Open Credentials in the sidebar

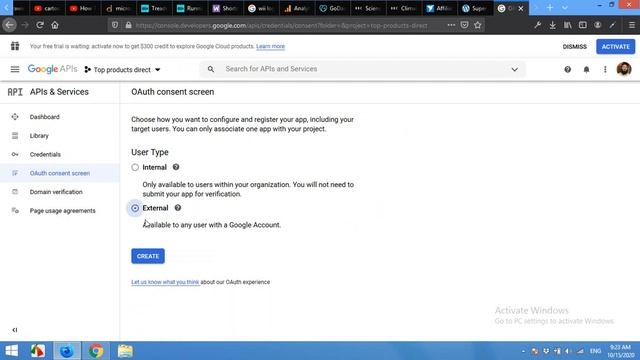click(x=45, y=154)
